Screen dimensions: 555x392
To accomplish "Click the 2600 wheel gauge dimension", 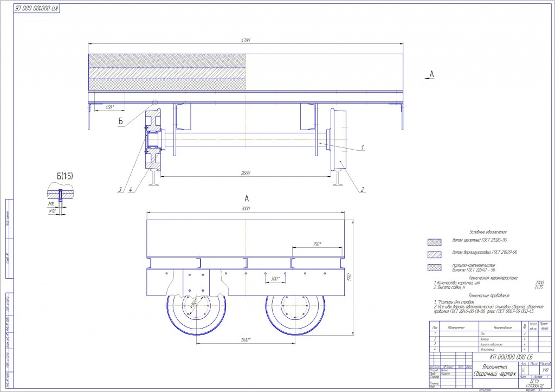I will click(246, 173).
